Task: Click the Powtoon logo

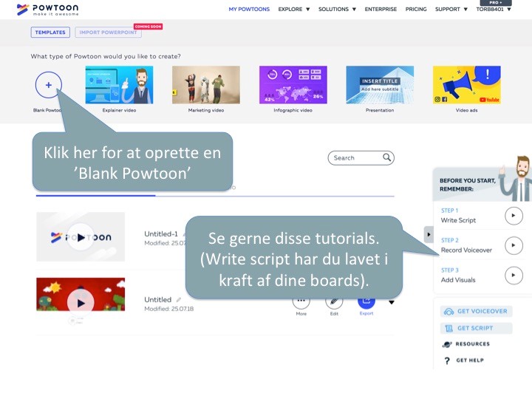Action: point(47,10)
